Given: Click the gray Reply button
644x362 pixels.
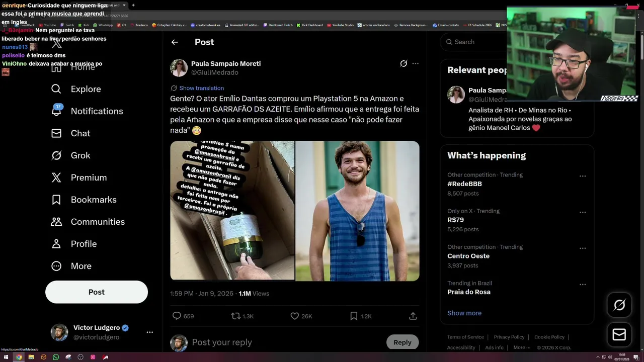Looking at the screenshot, I should coord(403,342).
